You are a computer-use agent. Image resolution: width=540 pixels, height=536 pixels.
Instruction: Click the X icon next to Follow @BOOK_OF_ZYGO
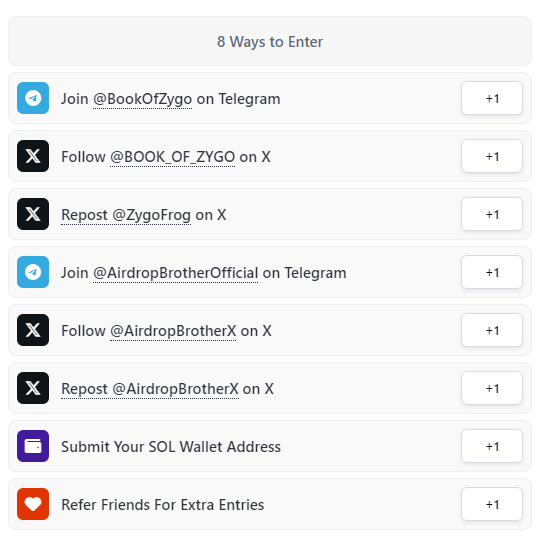click(33, 156)
